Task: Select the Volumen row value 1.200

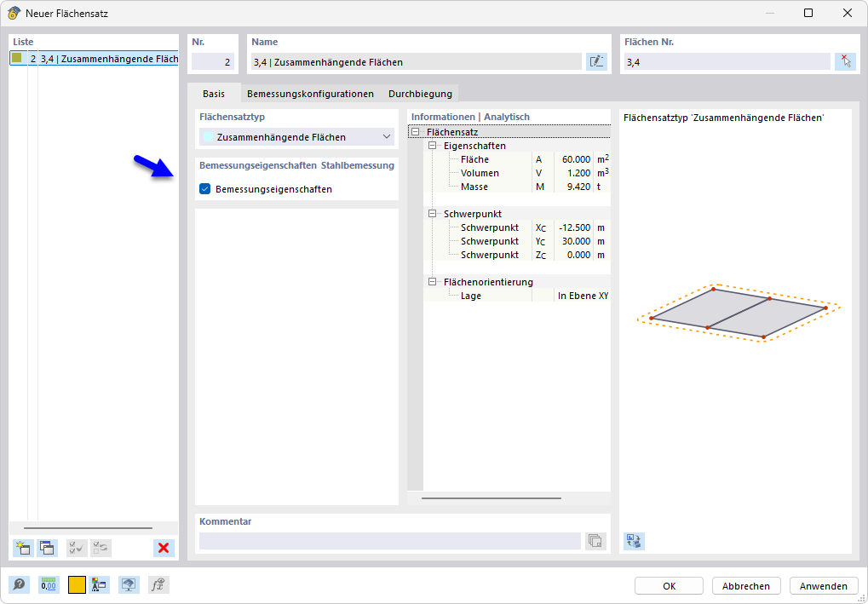Action: (572, 173)
